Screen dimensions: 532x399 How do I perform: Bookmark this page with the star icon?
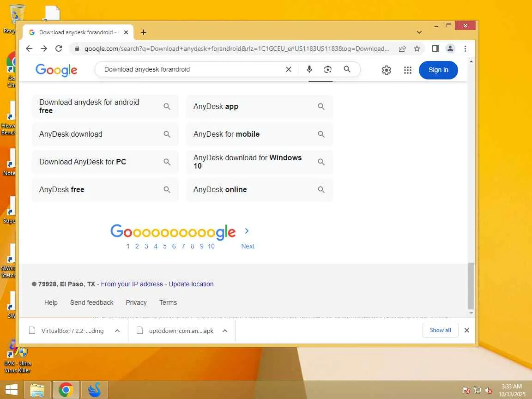coord(417,48)
